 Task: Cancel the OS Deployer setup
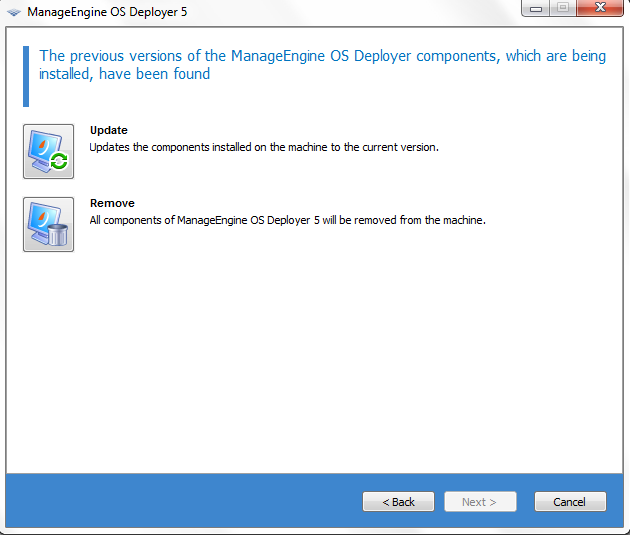pos(570,502)
